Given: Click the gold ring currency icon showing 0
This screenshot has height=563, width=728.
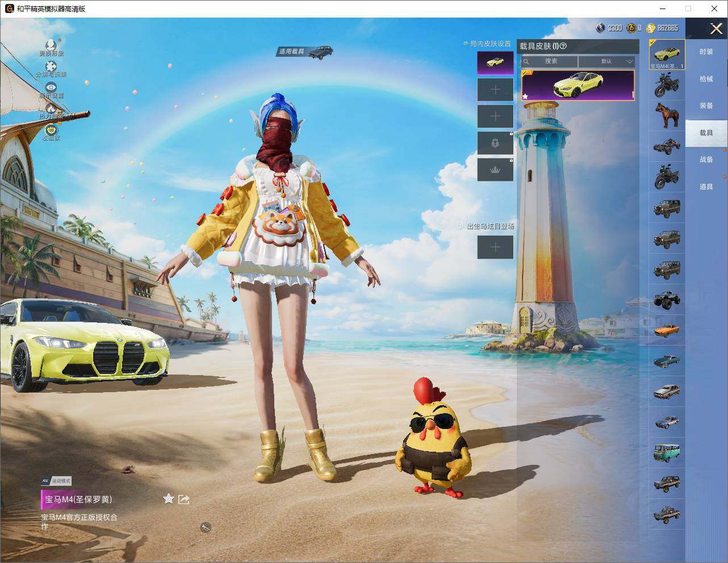Looking at the screenshot, I should 631,28.
